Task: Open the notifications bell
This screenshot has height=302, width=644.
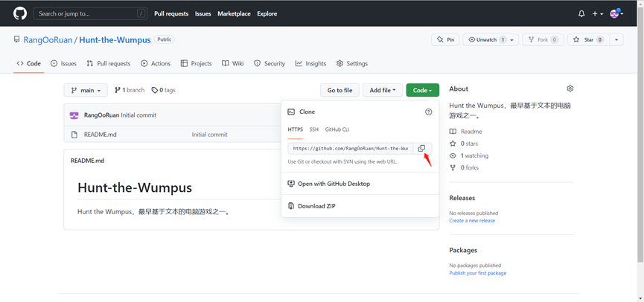Action: 581,13
